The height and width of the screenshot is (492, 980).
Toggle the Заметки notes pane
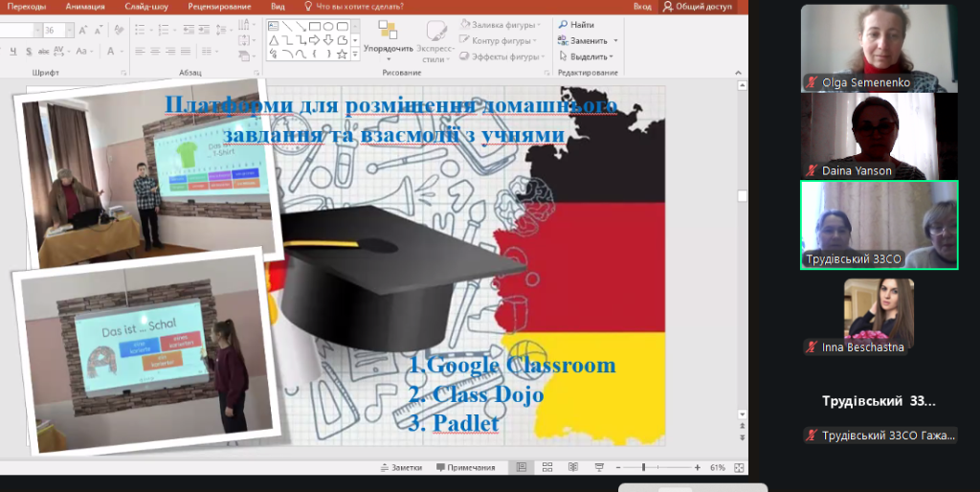tap(401, 467)
